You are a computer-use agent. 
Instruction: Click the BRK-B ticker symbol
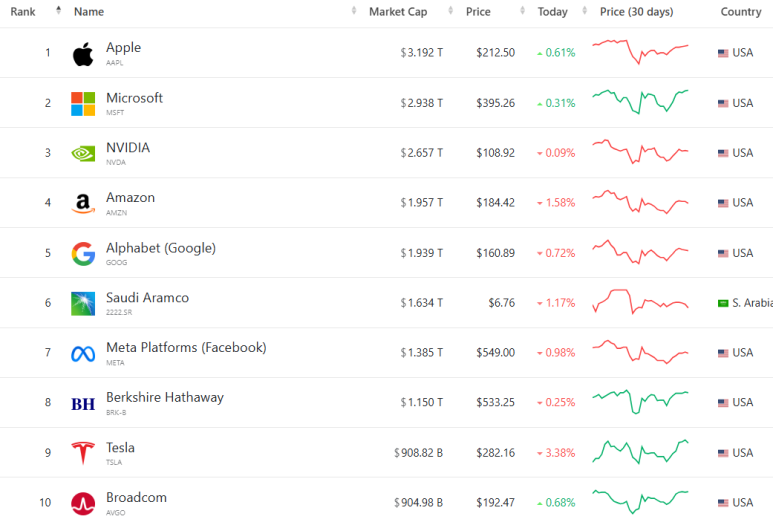116,413
